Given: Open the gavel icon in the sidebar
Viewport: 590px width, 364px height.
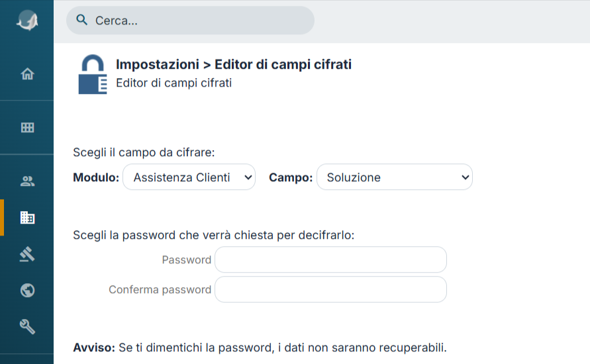Looking at the screenshot, I should point(27,254).
